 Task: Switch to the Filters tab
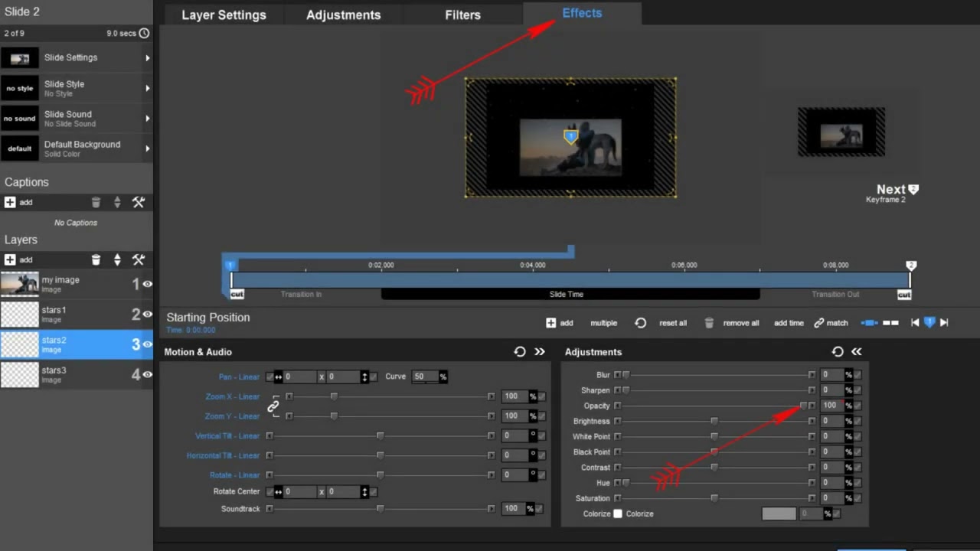[x=462, y=15]
